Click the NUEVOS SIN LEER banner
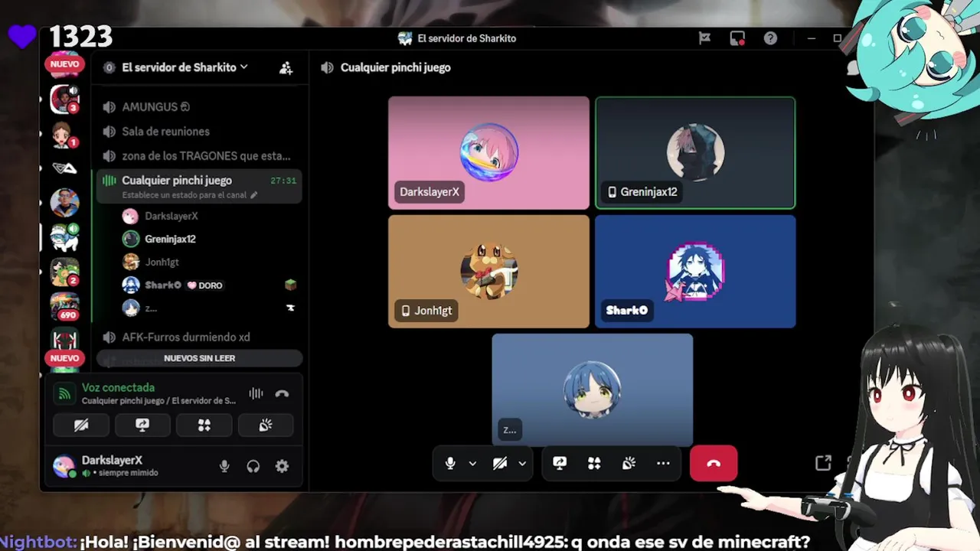The width and height of the screenshot is (980, 551). (x=199, y=358)
